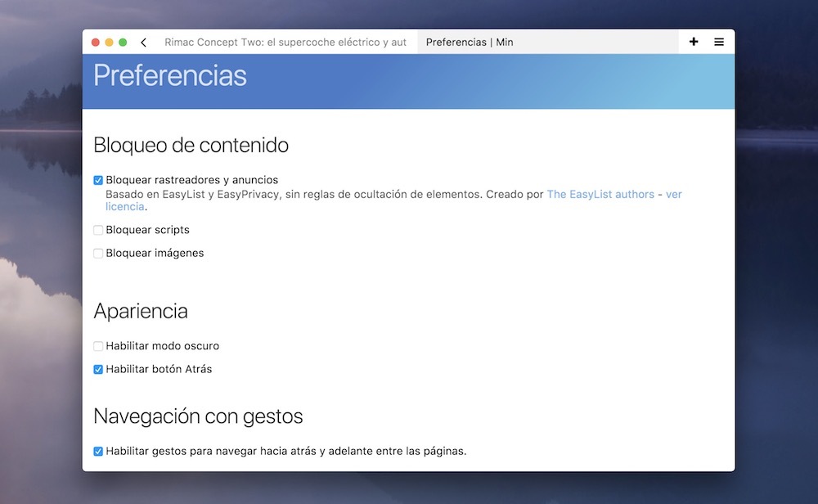Minimize the window using yellow button
The image size is (818, 504).
click(109, 41)
